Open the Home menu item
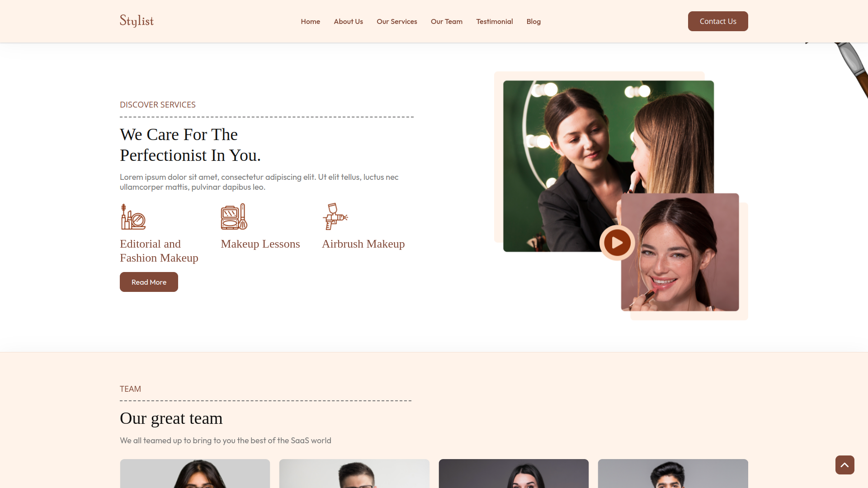This screenshot has height=488, width=868. pyautogui.click(x=310, y=22)
